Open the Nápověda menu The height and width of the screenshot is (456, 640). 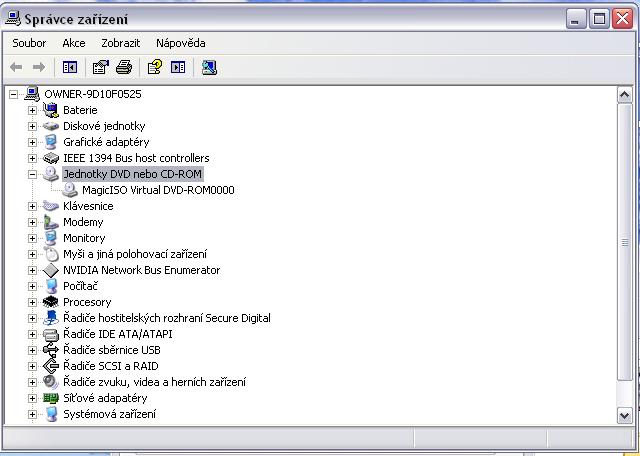pyautogui.click(x=180, y=43)
